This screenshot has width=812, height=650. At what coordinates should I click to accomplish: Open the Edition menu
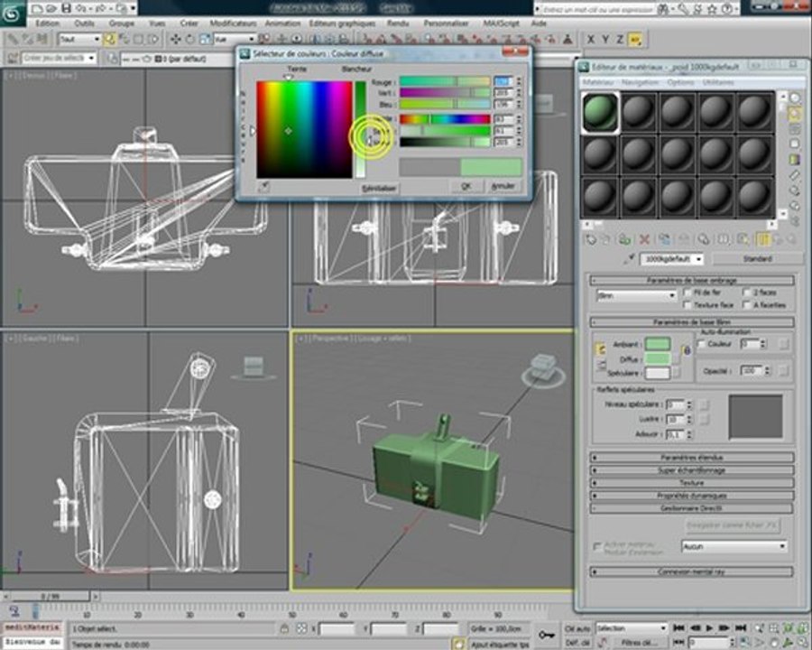[47, 23]
